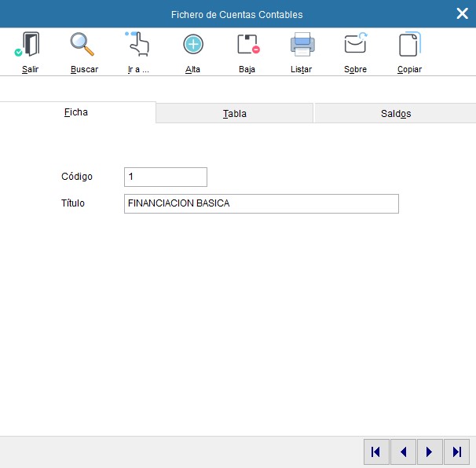Switch to the Ficha tab
The height and width of the screenshot is (468, 476).
coord(76,112)
